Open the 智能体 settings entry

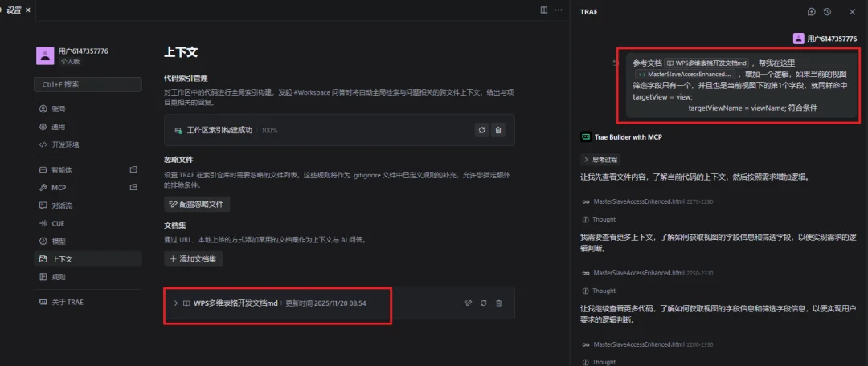point(88,169)
